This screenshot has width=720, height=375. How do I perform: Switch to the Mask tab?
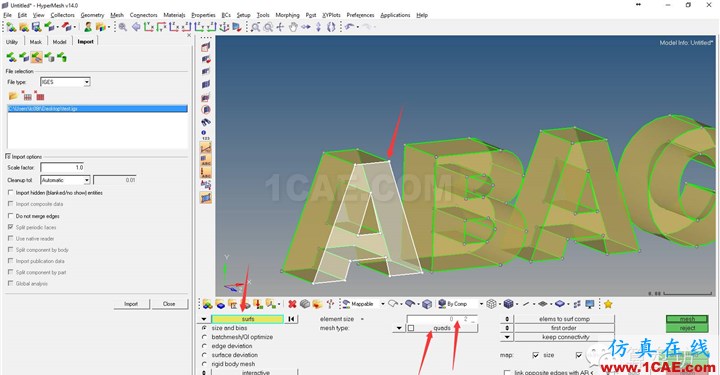35,42
